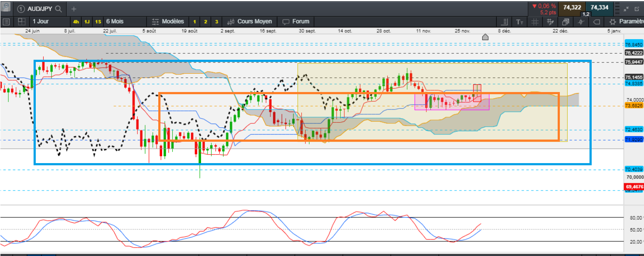
Task: Click the buy price 74,334
Action: 599,7
